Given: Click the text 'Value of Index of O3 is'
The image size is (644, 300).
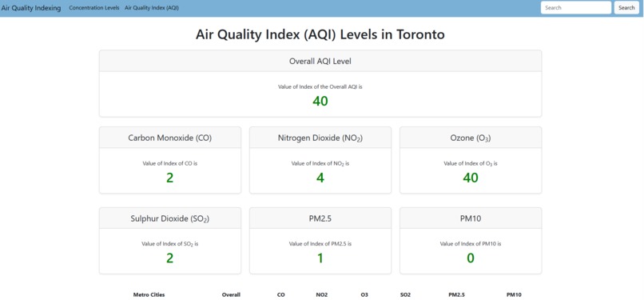Looking at the screenshot, I should [x=471, y=163].
